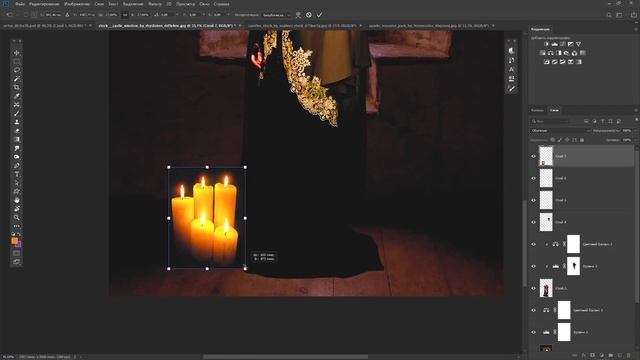Click the delete layer trash icon
The image size is (640, 360).
point(629,356)
